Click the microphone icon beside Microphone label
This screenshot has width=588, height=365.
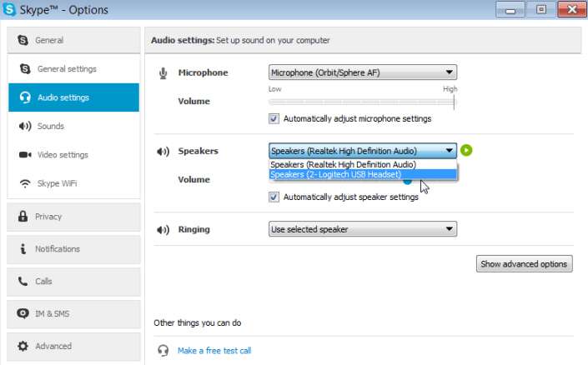[163, 73]
